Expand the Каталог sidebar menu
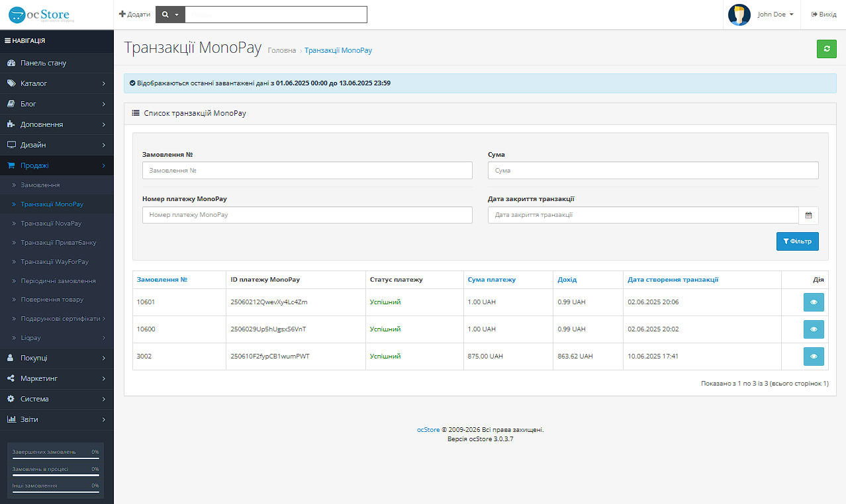Screen dimensions: 846x504 tap(57, 83)
